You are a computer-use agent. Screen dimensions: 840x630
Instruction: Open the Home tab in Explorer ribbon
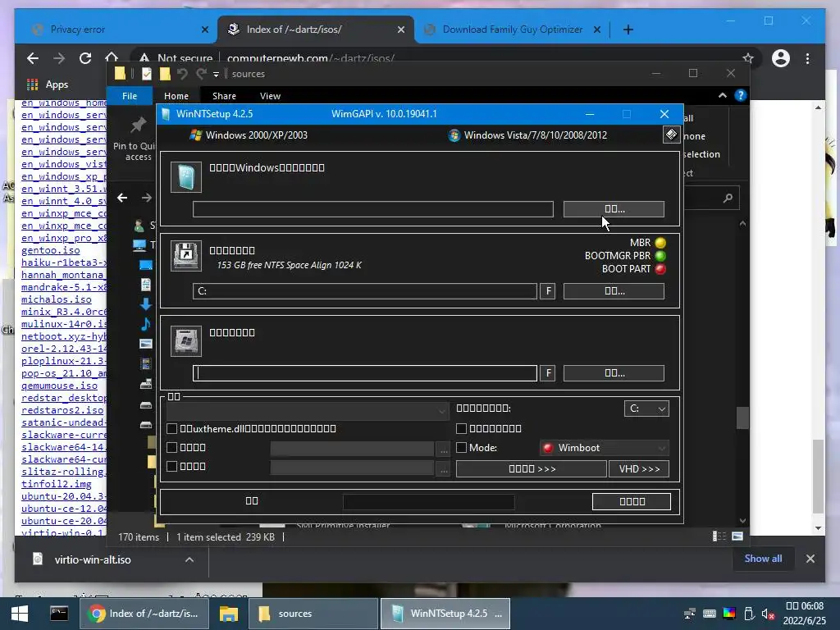[176, 96]
